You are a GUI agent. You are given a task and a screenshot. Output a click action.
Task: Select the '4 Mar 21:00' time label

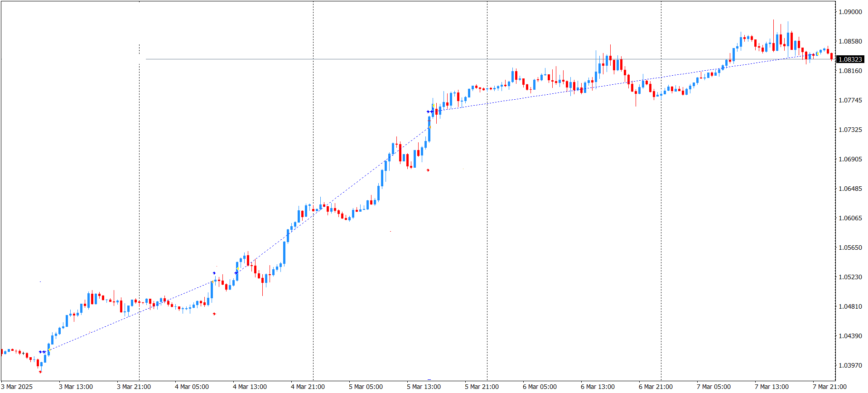pyautogui.click(x=308, y=387)
